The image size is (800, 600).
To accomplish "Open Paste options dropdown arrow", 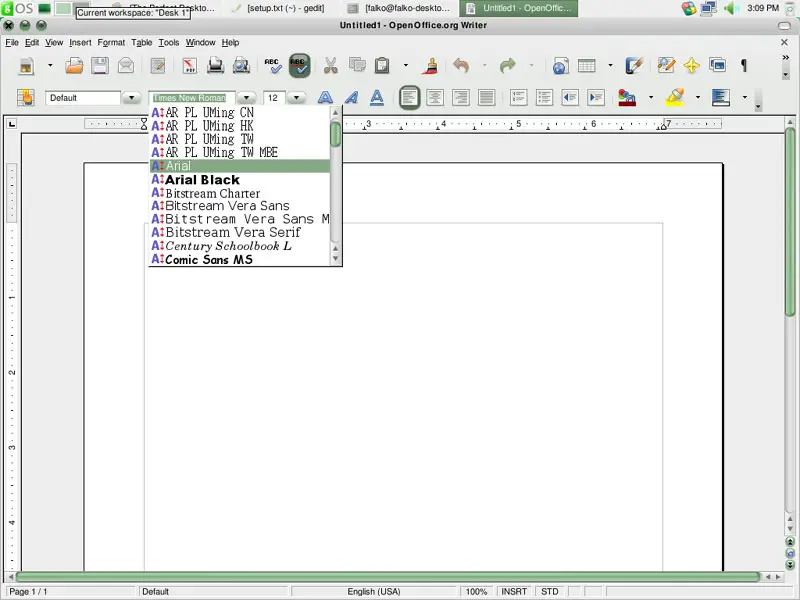I will [406, 66].
